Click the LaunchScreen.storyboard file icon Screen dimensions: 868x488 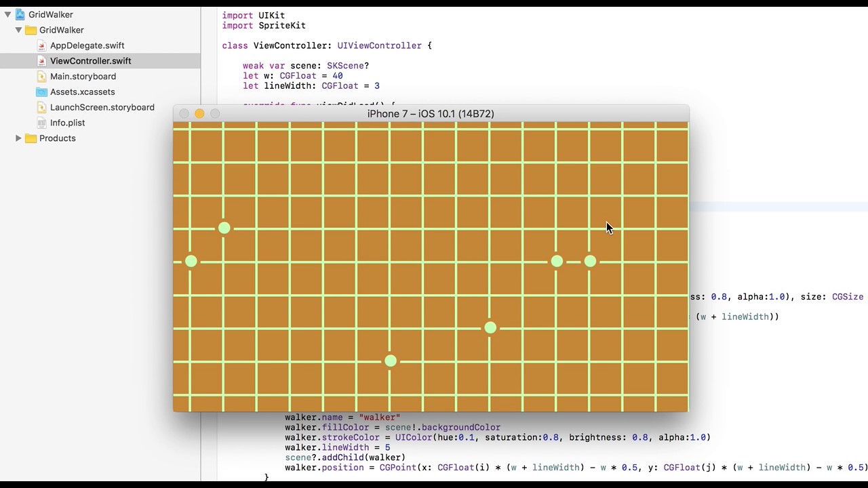click(x=42, y=107)
